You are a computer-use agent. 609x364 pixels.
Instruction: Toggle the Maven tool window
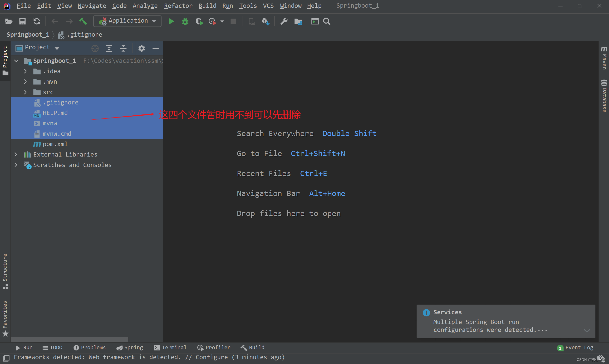coord(604,58)
